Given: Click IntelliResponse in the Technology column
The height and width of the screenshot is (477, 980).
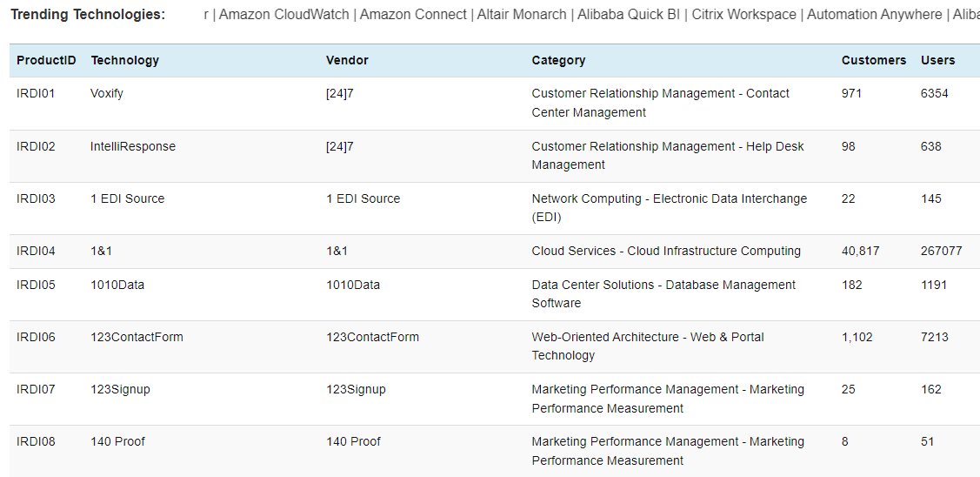Looking at the screenshot, I should (x=133, y=146).
